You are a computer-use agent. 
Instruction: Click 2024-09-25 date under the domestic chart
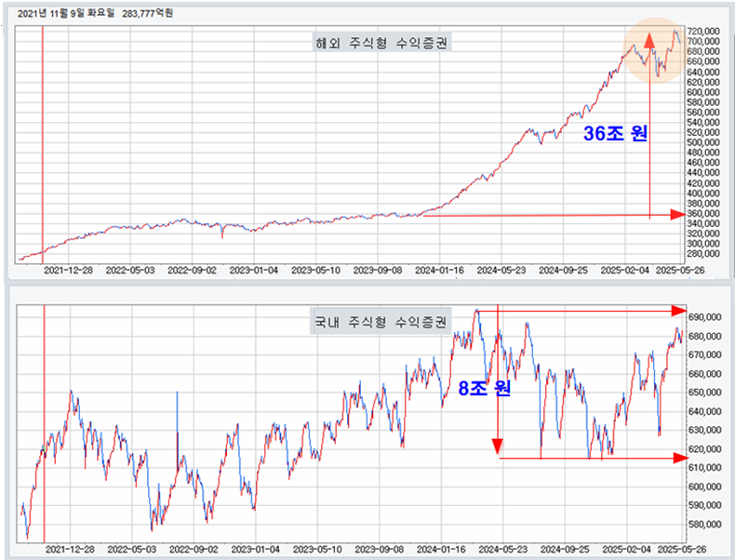click(565, 549)
